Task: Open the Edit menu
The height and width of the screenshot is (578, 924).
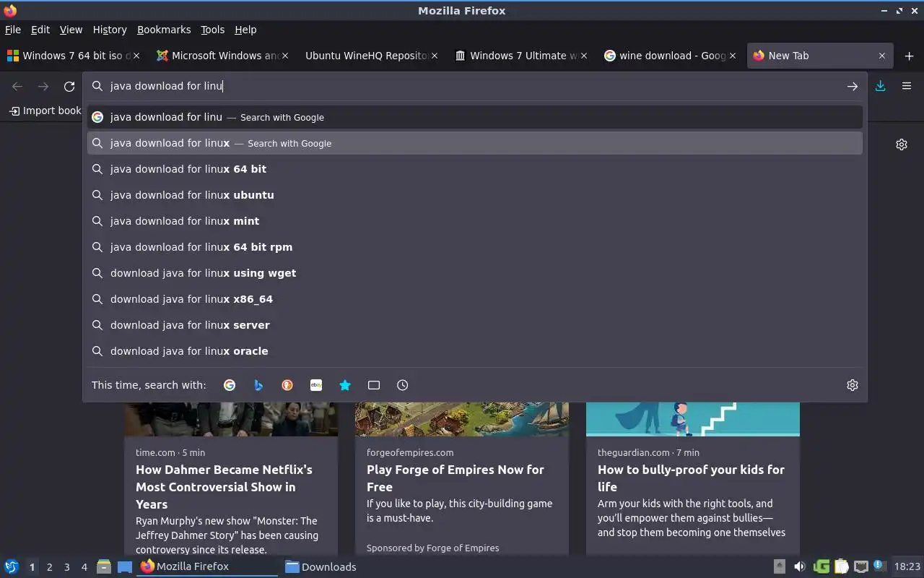Action: [40, 30]
